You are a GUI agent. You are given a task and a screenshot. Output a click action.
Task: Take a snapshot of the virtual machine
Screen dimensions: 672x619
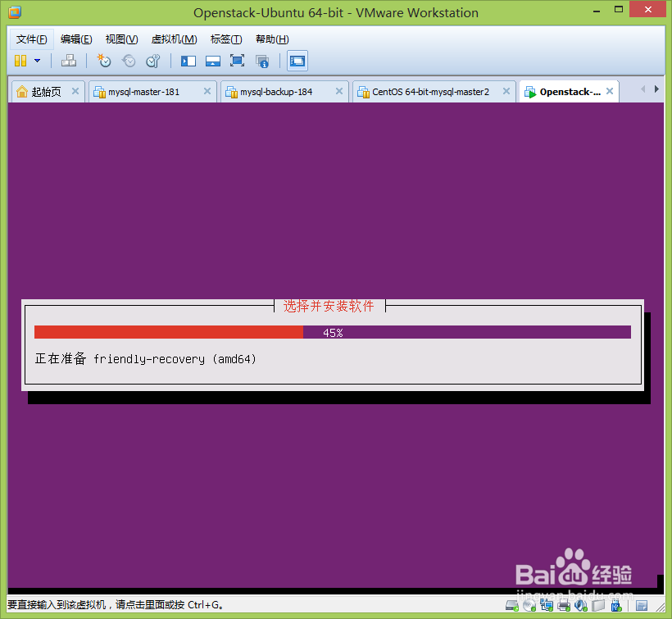104,61
